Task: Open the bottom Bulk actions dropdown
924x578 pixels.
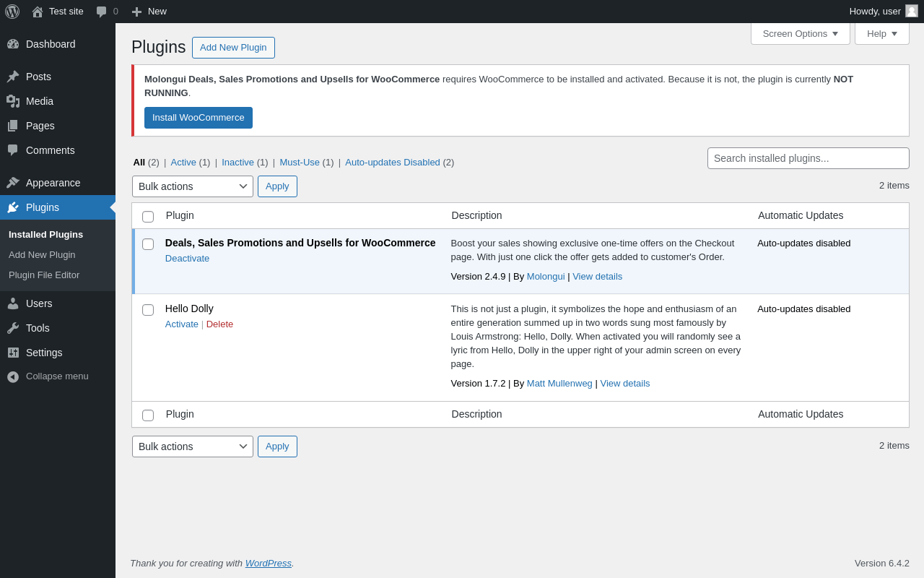Action: click(x=193, y=447)
